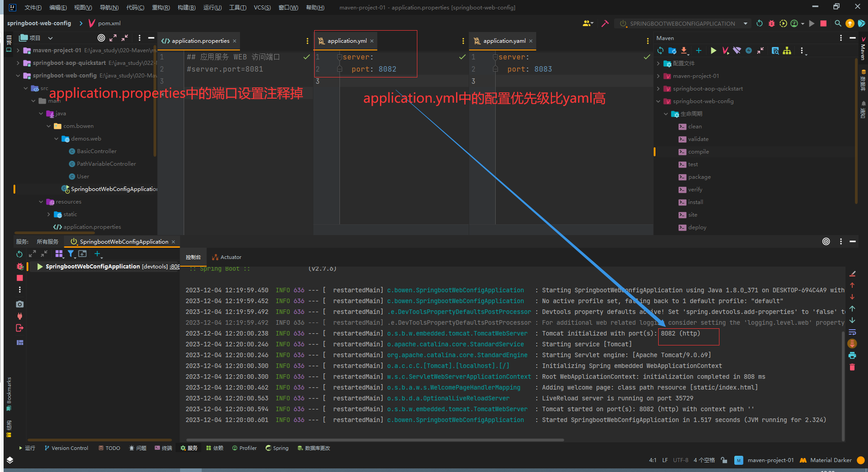868x472 pixels.
Task: Run Maven build green play icon
Action: coord(713,50)
